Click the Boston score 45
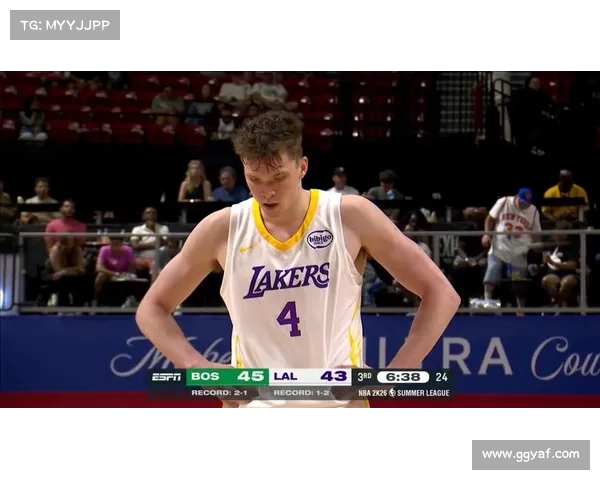 251,377
